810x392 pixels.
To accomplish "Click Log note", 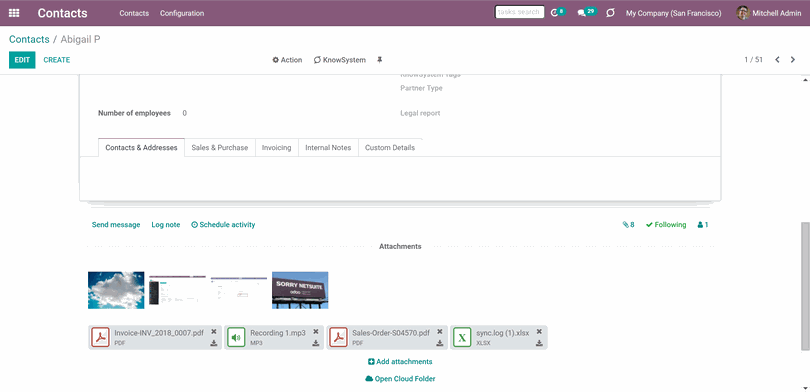I will (166, 225).
